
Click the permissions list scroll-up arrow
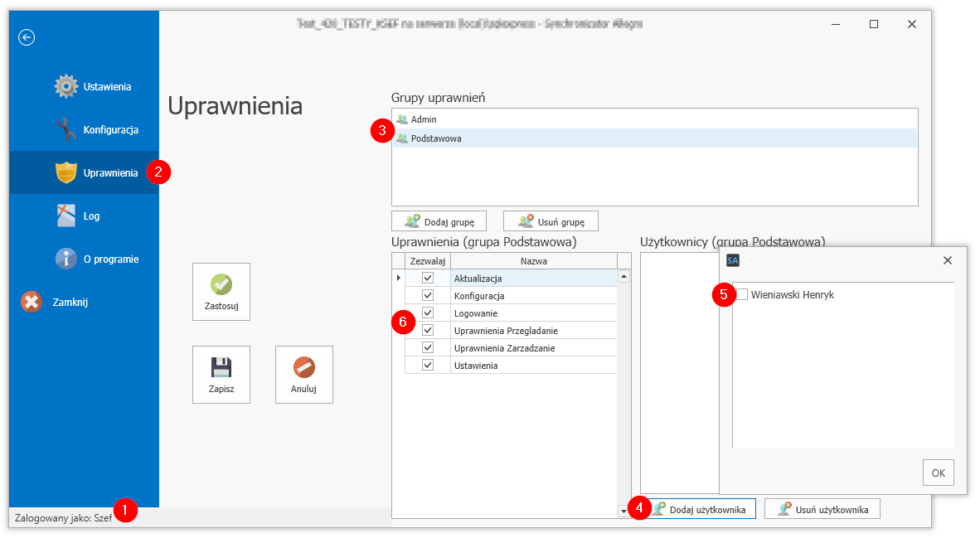623,276
